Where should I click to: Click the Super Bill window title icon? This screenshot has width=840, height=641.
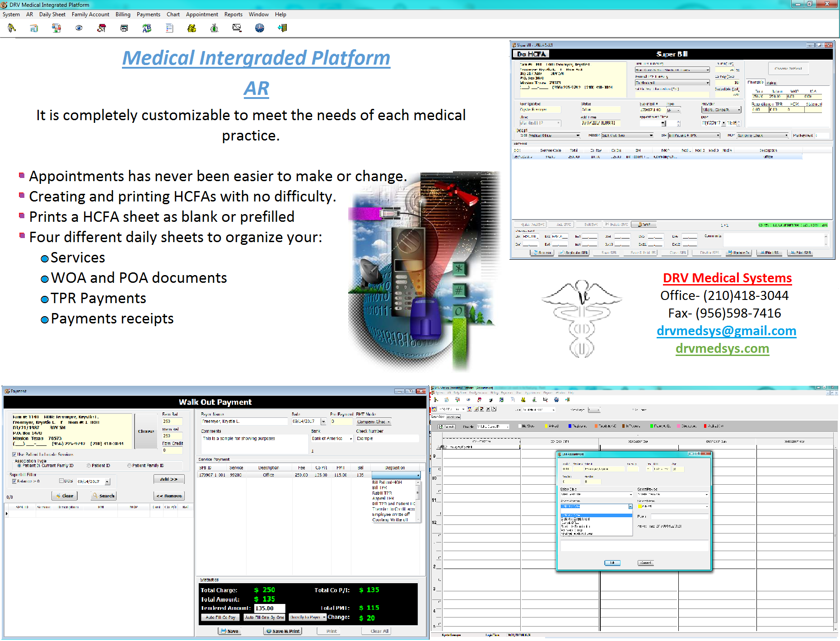coord(514,45)
